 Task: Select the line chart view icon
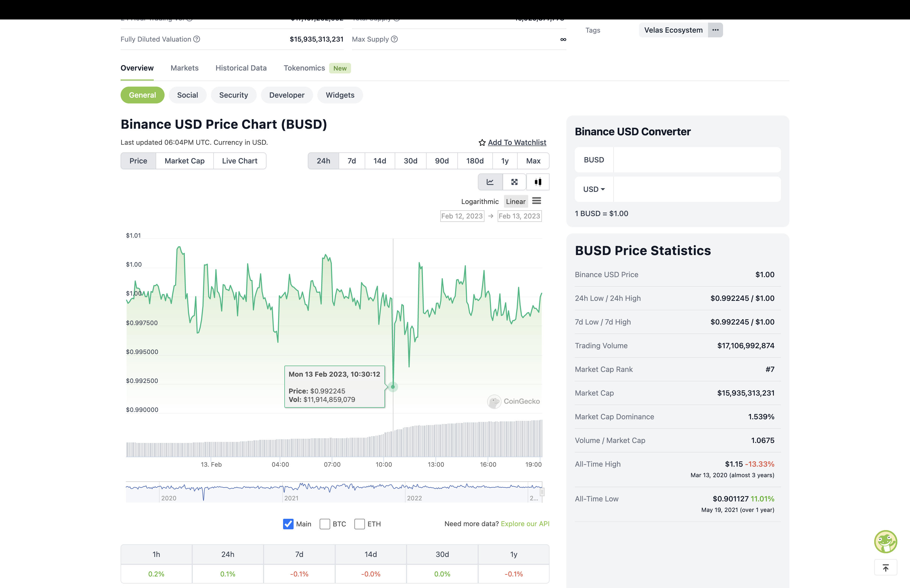pyautogui.click(x=490, y=182)
